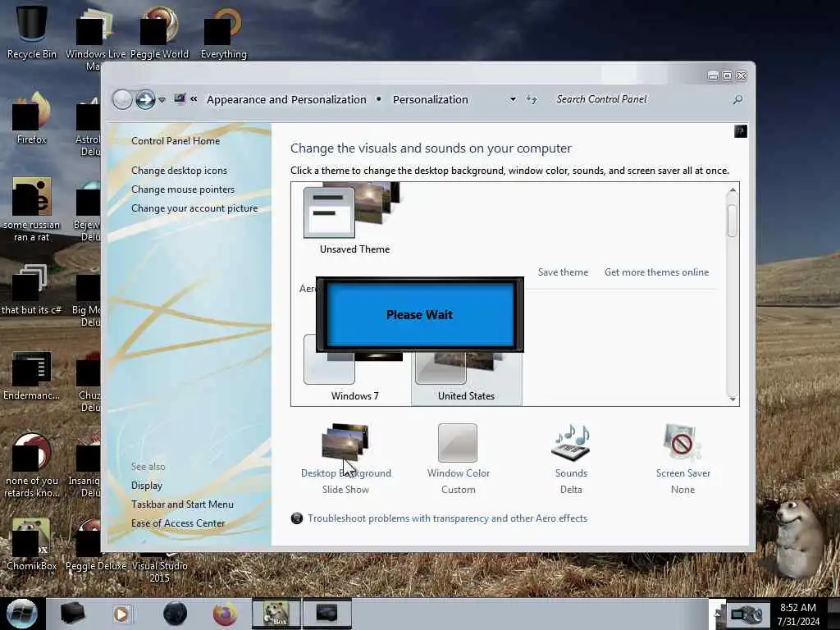Click Save theme link
Screen dimensions: 840x630
[x=563, y=272]
